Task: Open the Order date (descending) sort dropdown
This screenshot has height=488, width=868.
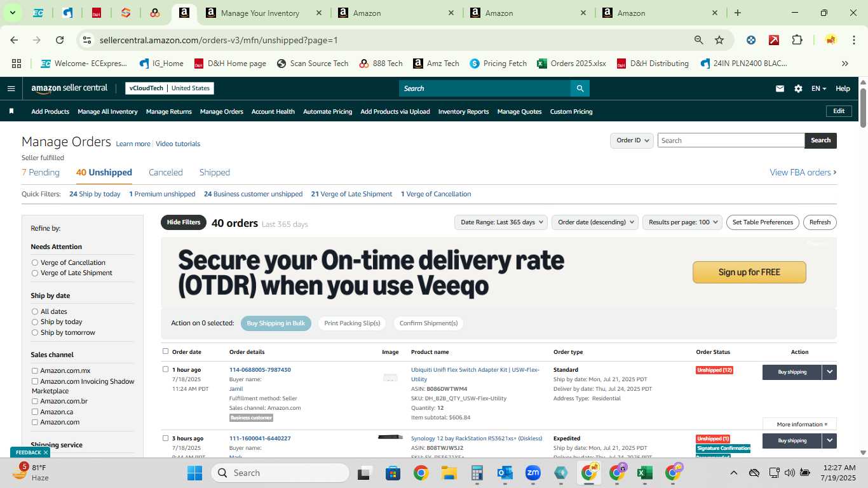Action: (595, 222)
